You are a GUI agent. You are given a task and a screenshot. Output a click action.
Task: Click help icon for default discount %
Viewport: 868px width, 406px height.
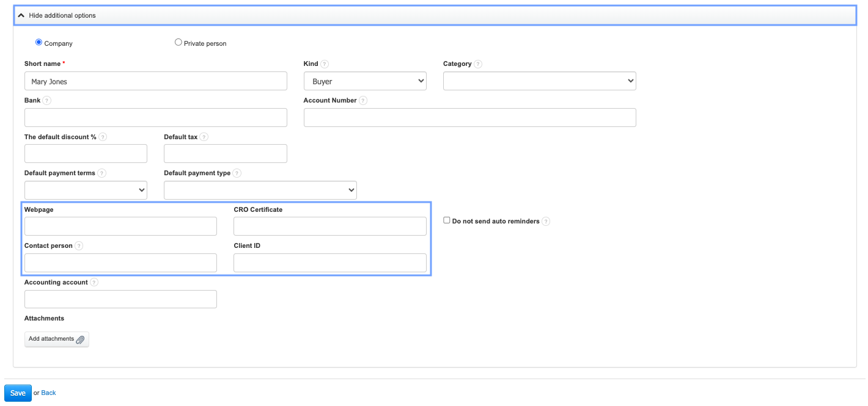click(103, 137)
